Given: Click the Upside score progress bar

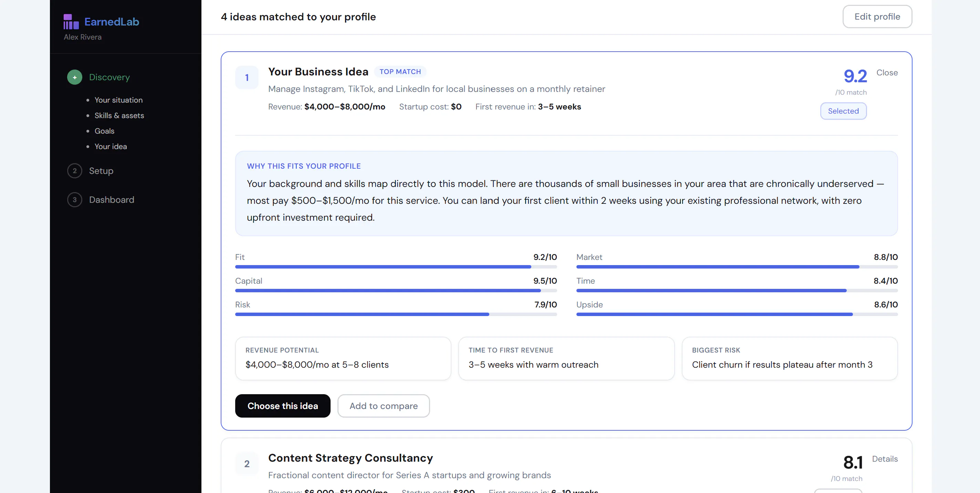Looking at the screenshot, I should [737, 315].
